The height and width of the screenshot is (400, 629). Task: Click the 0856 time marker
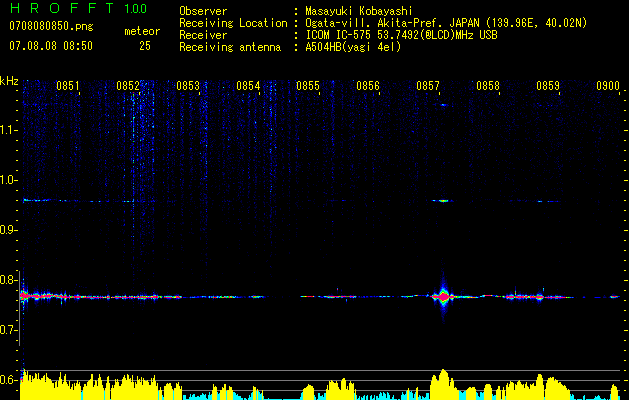368,85
